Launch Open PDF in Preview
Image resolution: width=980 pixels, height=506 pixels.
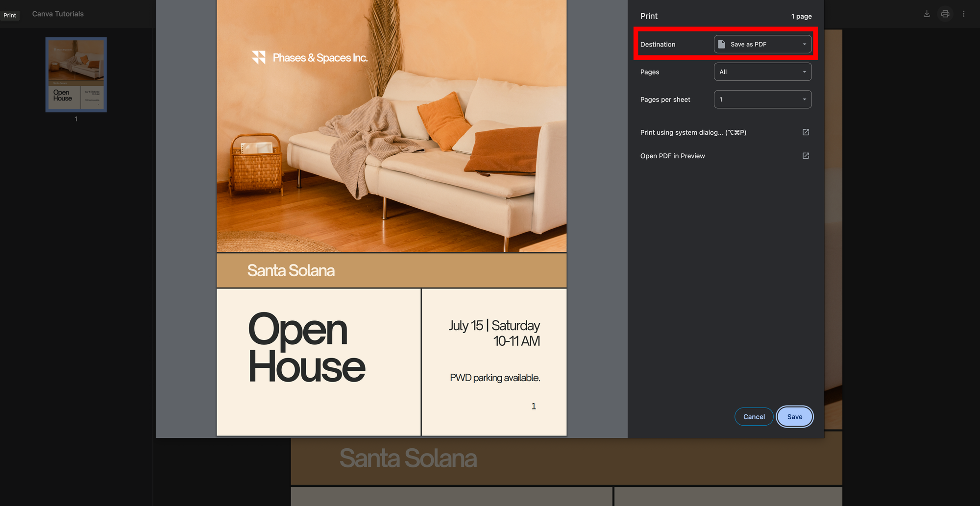672,155
